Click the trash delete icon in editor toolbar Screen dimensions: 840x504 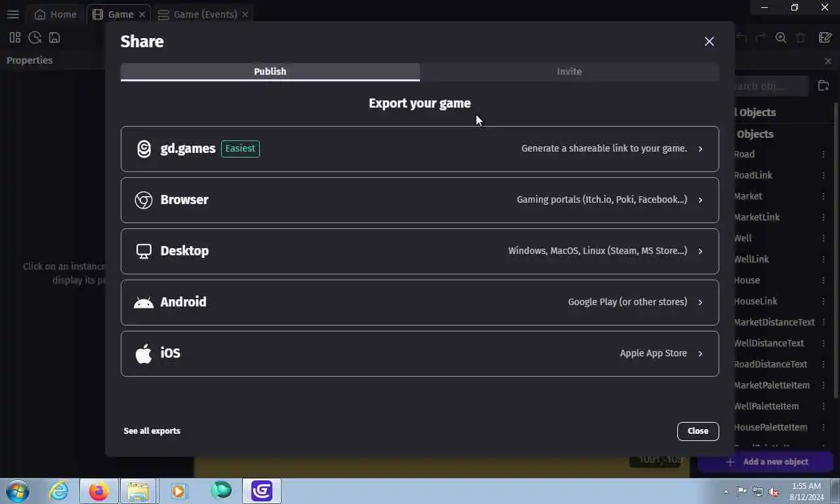801,38
